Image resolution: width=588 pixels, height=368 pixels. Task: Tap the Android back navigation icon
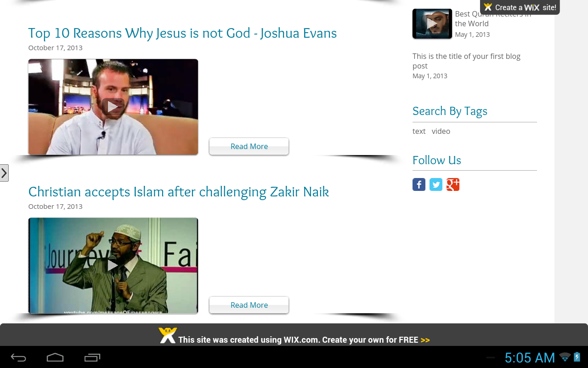point(18,357)
